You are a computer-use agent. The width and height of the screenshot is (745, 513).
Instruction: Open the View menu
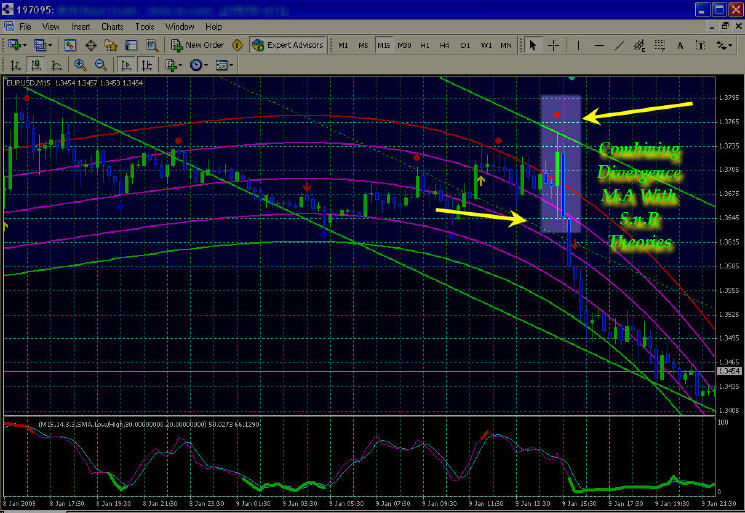point(50,27)
